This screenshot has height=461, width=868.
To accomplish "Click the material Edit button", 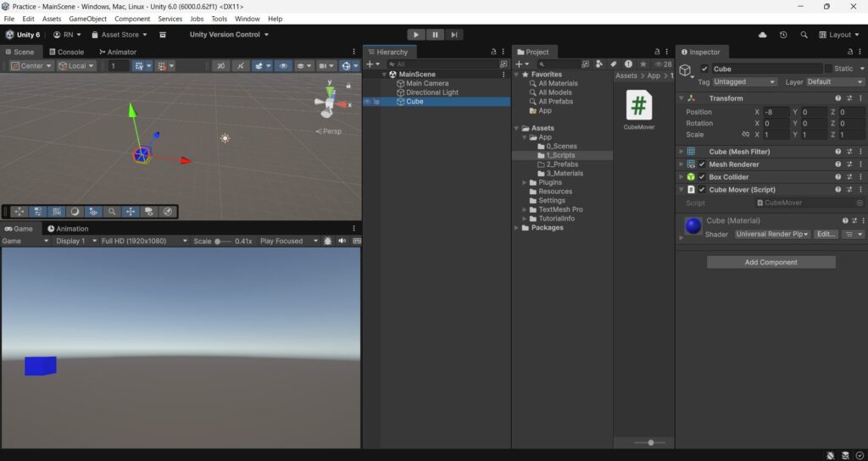I will pyautogui.click(x=825, y=234).
